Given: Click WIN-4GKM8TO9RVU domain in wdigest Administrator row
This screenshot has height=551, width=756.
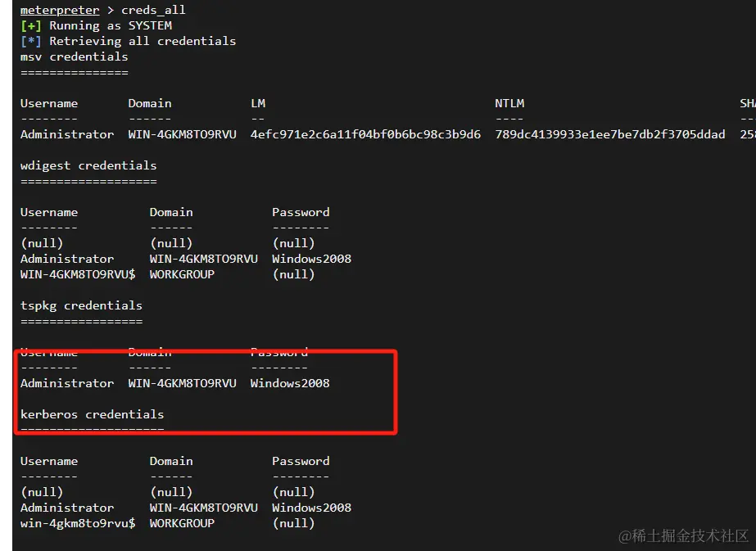Looking at the screenshot, I should 204,259.
